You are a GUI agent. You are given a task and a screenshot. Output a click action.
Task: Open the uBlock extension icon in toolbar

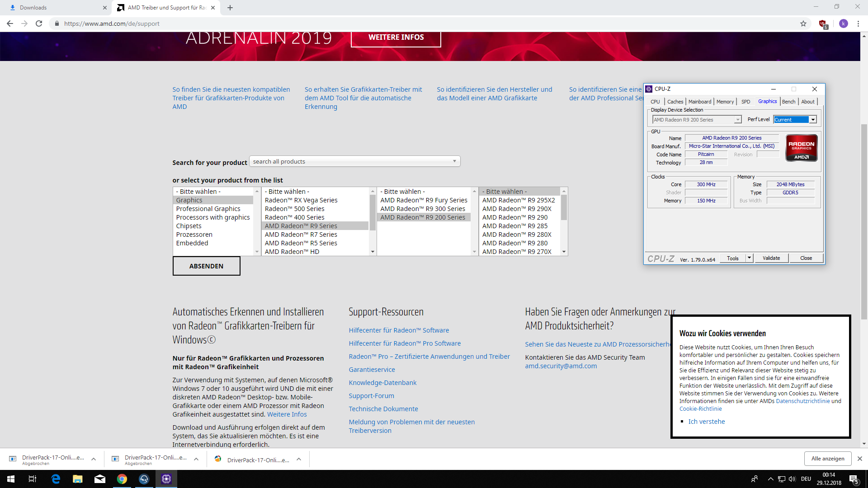823,24
